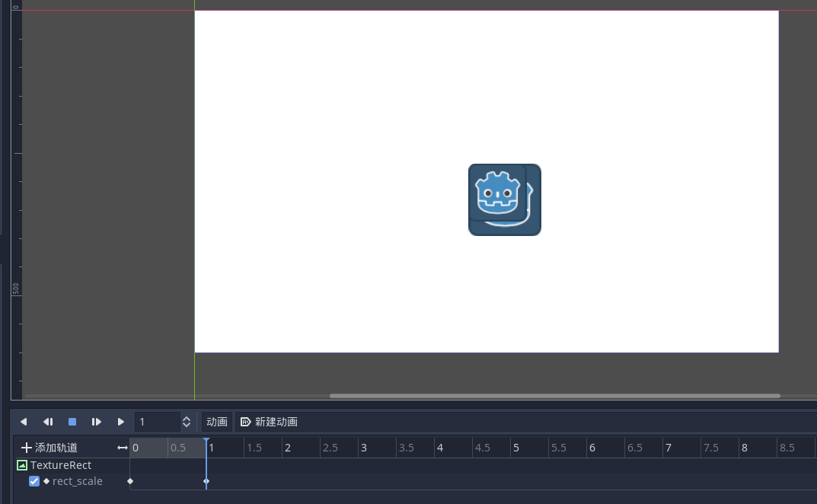Screen dimensions: 817x504
Task: Click 添加轨道 to add a track
Action: 49,448
